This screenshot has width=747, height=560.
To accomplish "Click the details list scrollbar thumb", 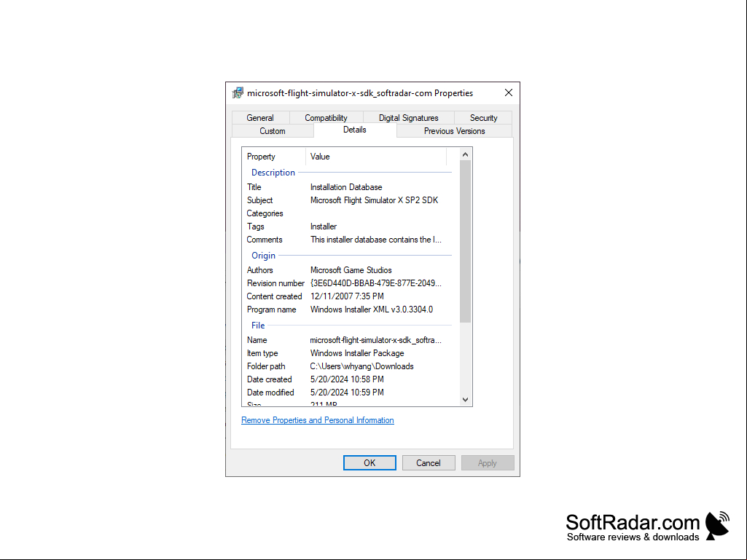I will click(466, 242).
